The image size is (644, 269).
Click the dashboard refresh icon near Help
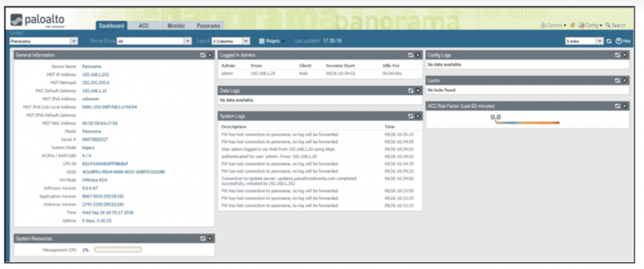[x=609, y=41]
